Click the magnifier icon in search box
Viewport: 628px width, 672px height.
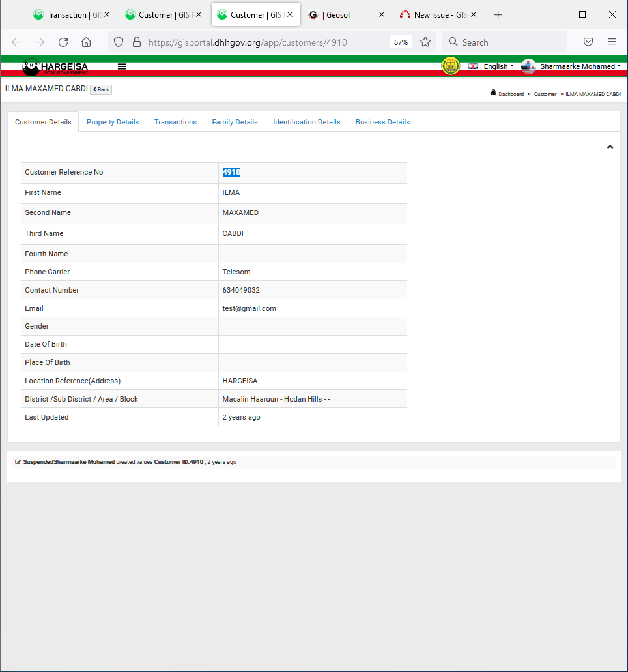(x=453, y=42)
